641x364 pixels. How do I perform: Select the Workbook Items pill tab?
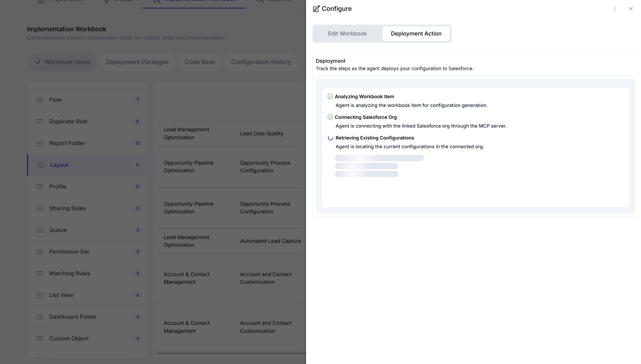coord(63,62)
